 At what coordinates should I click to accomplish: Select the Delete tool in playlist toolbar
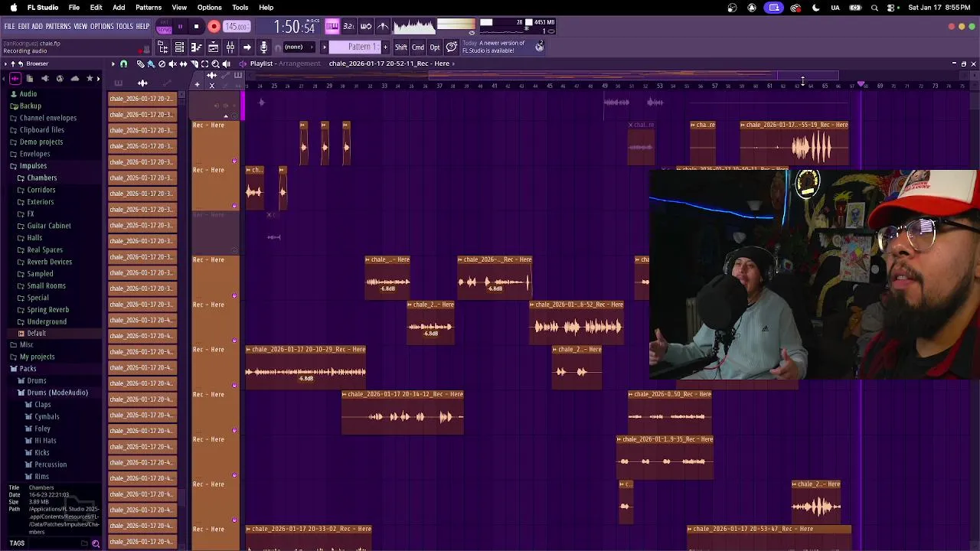[x=162, y=64]
